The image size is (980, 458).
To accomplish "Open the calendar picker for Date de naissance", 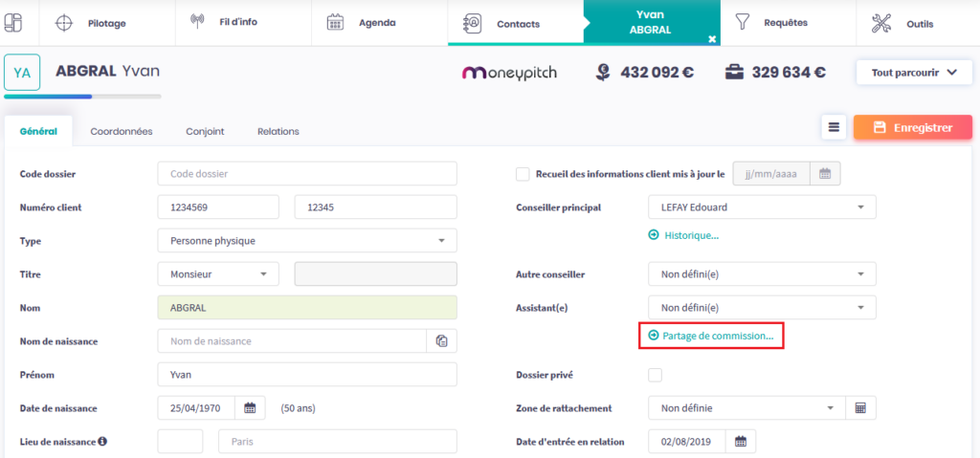I will (x=250, y=408).
